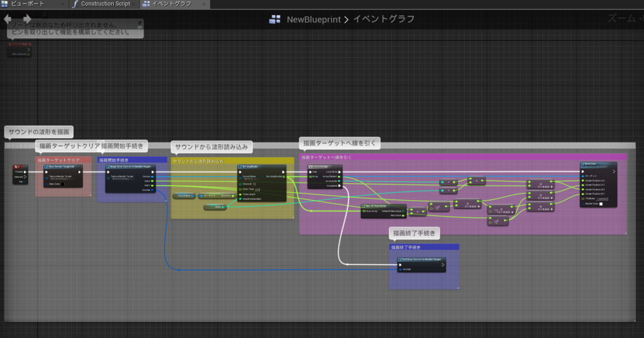Select the 描画開始手続き comment bubble
Screen dimensions: 644x338
pos(123,146)
